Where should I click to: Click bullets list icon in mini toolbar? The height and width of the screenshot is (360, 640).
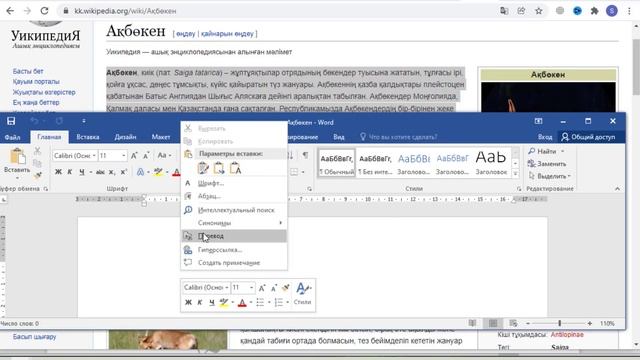(x=260, y=302)
